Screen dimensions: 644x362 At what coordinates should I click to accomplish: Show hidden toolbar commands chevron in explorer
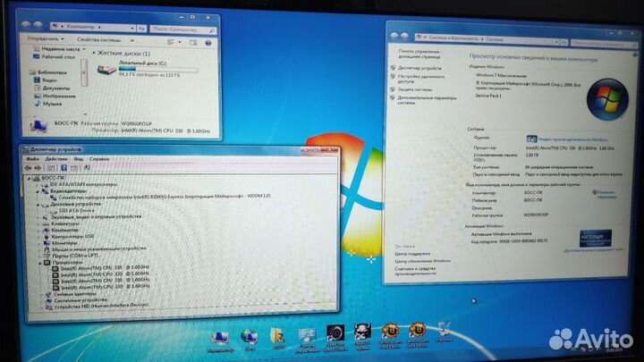coord(132,40)
